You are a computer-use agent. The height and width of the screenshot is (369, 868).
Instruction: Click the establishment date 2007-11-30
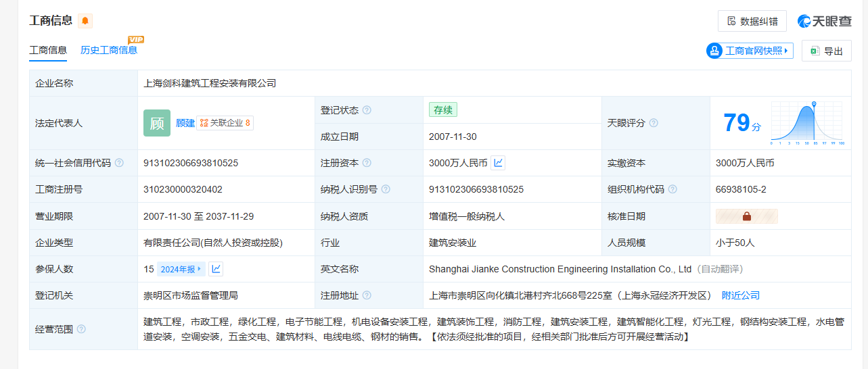tap(453, 137)
